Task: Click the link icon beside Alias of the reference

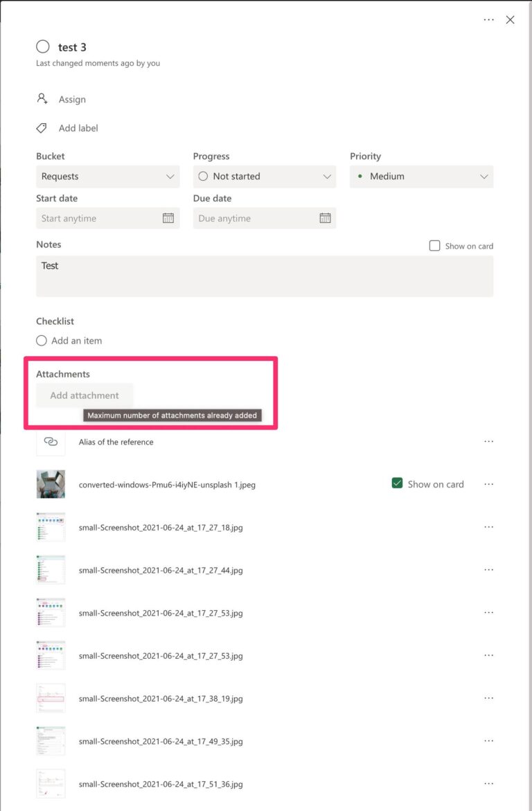Action: [50, 441]
